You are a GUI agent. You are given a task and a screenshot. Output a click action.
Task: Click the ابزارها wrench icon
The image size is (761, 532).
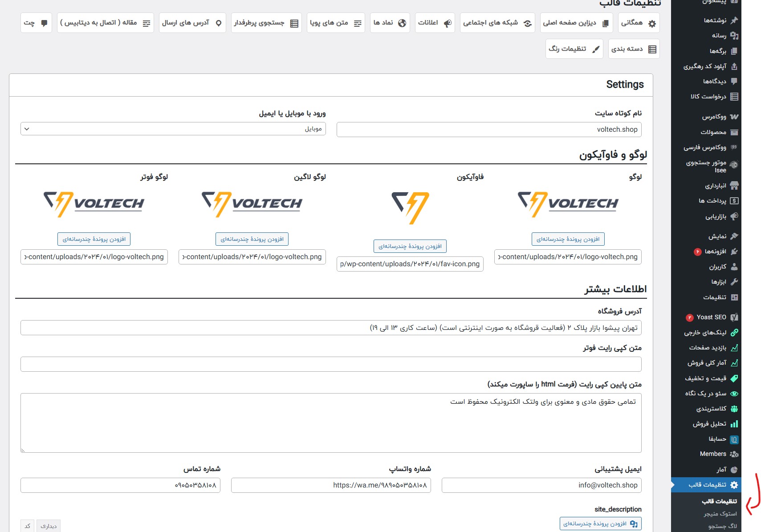pos(734,282)
